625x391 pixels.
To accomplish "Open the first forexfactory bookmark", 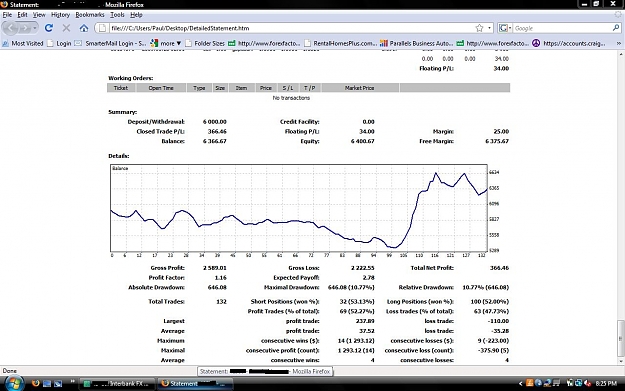I will pos(264,43).
